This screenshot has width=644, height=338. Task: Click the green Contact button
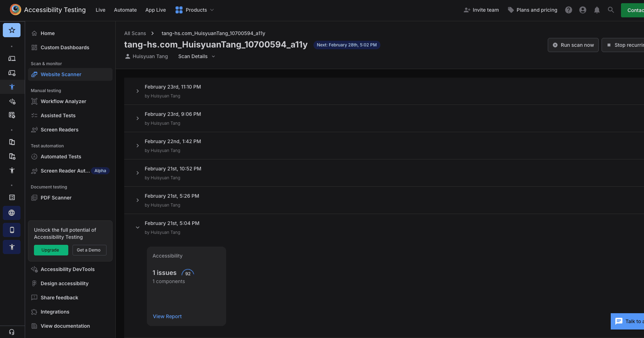point(633,10)
